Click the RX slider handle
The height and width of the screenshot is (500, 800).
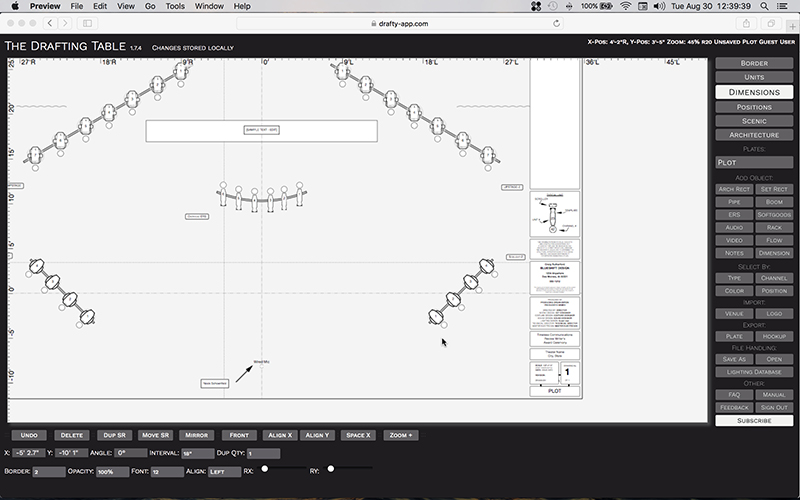coord(265,469)
